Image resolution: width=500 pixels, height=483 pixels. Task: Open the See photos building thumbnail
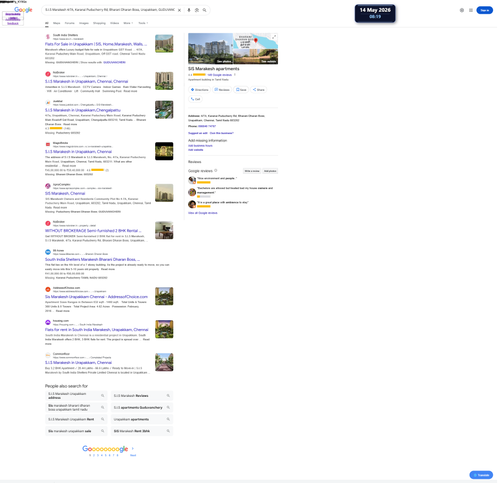coord(210,48)
